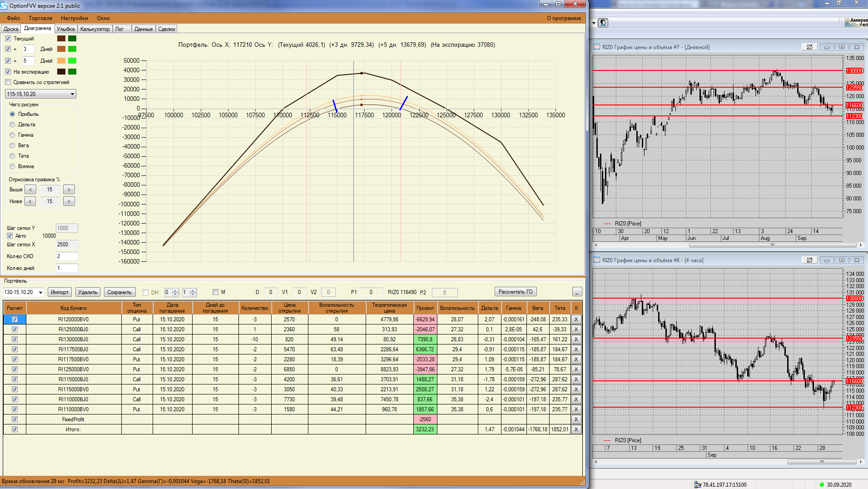The width and height of the screenshot is (868, 489).
Task: Click right arrow next to Ниже value
Action: pos(69,201)
